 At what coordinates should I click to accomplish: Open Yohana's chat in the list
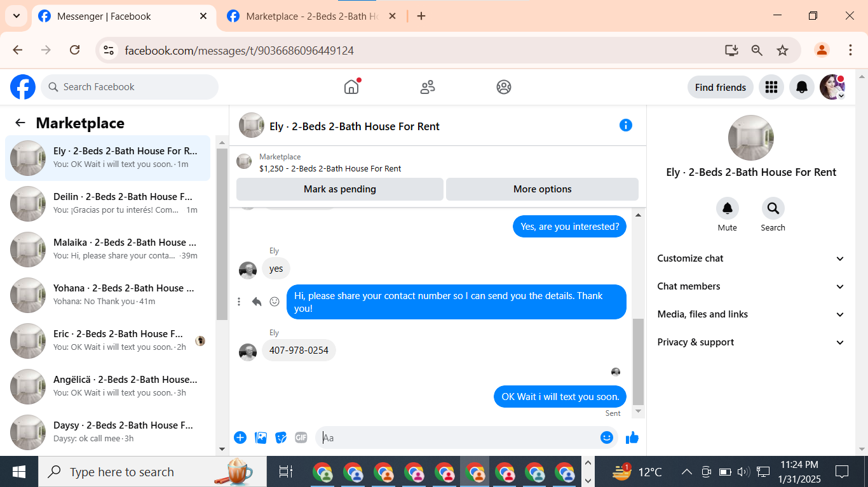click(108, 295)
